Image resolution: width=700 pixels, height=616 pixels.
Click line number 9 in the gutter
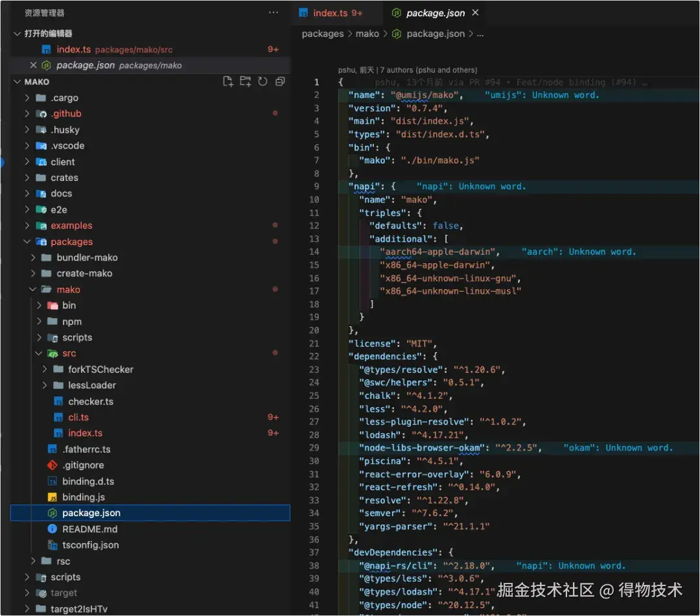point(316,186)
